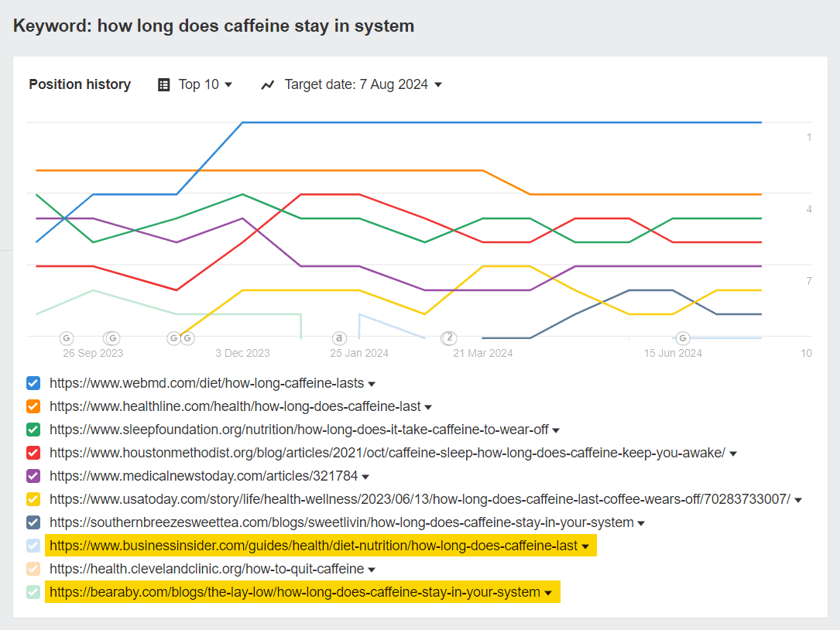Viewport: 840px width, 630px height.
Task: Enable the bearaby.com highlighted URL checkbox
Action: click(x=33, y=592)
